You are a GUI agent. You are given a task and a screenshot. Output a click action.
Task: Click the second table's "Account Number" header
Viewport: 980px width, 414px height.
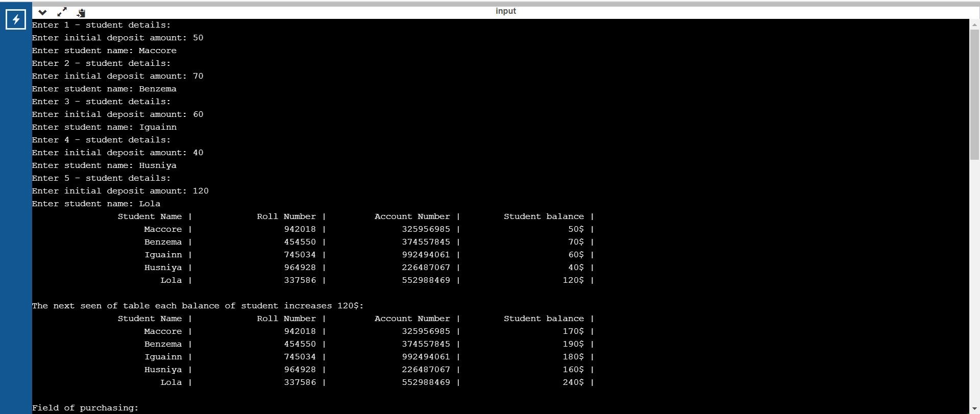412,319
